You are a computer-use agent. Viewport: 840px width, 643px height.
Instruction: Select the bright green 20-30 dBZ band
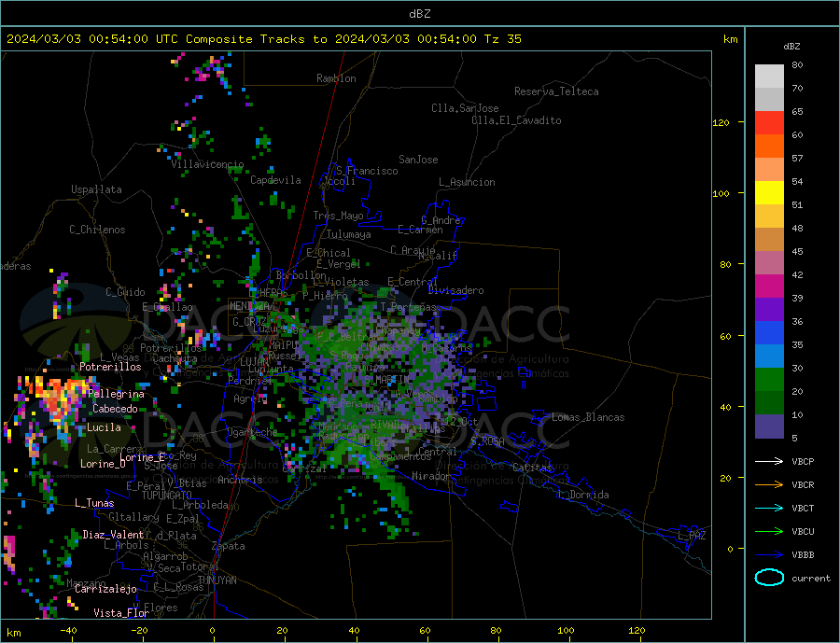pyautogui.click(x=769, y=380)
